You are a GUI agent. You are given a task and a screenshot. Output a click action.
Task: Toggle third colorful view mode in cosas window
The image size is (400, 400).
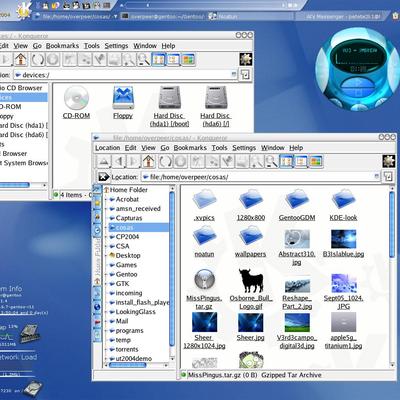point(316,162)
